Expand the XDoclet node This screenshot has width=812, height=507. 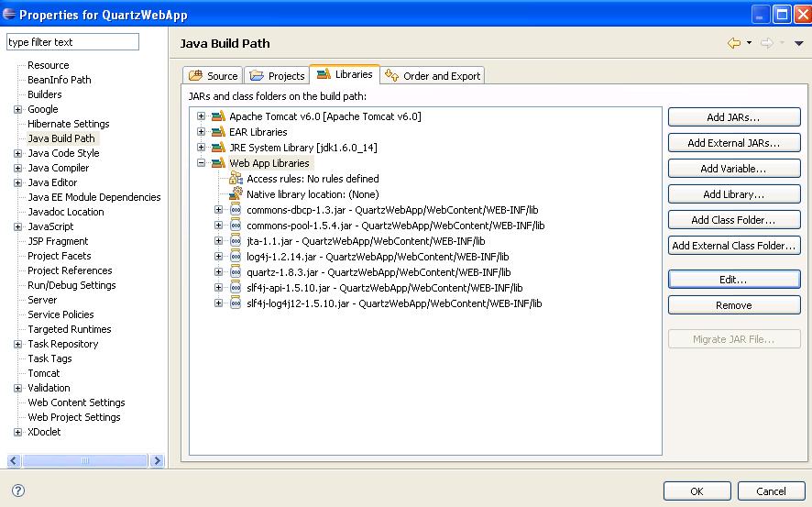pyautogui.click(x=17, y=432)
